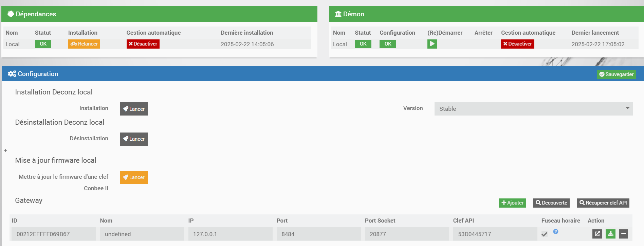Click the Arrêter column header

coord(483,33)
